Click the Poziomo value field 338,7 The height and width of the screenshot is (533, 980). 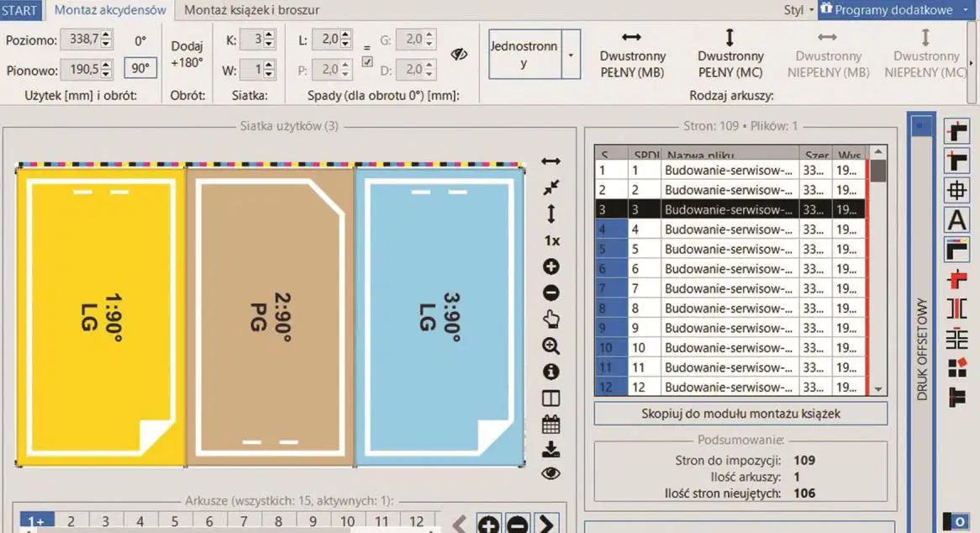click(x=81, y=40)
